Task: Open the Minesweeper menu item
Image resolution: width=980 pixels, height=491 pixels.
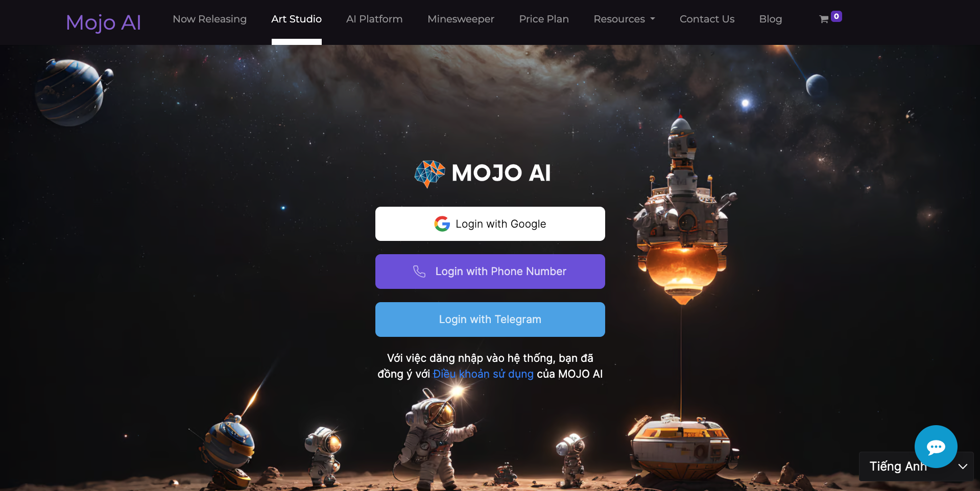Action: pos(461,19)
